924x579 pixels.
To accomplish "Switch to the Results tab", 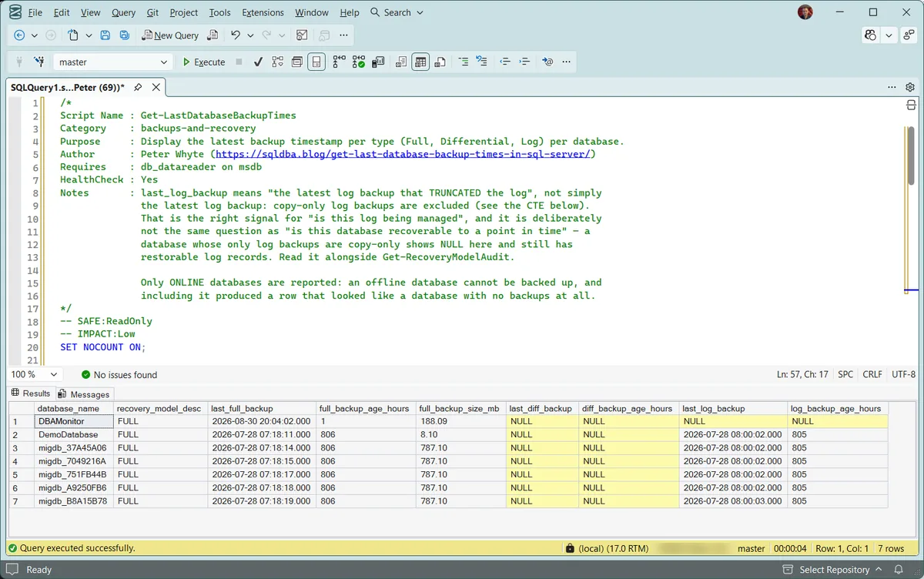I will pyautogui.click(x=31, y=393).
